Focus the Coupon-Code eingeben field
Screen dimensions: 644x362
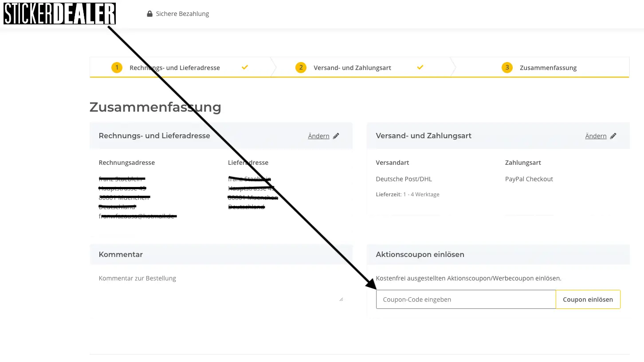click(x=466, y=300)
